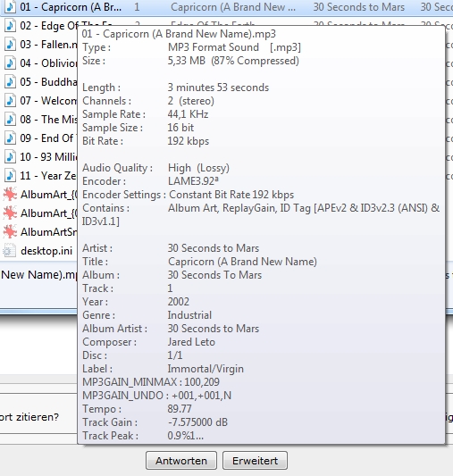
Task: Click the AlbumArtSm file name
Action: 49,232
